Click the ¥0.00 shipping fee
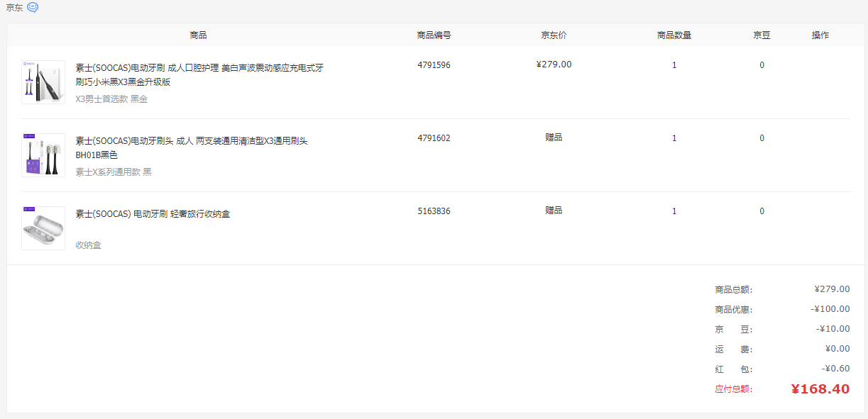Screen dimensions: 868x419 pyautogui.click(x=837, y=349)
